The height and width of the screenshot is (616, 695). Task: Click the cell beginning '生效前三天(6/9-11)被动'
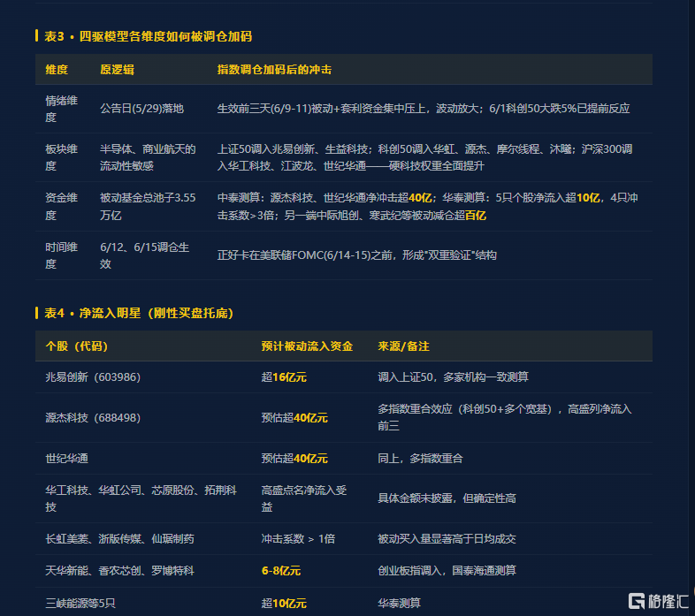(424, 109)
